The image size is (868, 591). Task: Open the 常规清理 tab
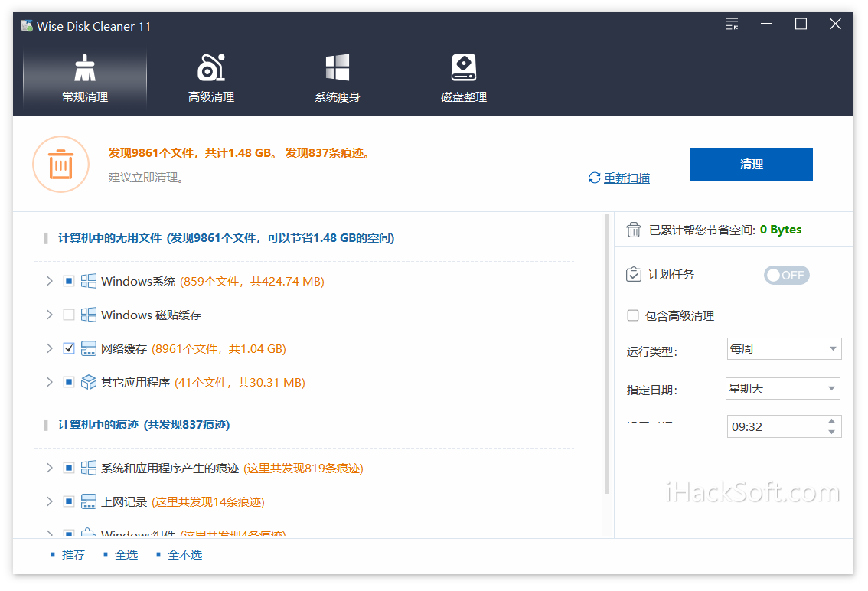click(85, 79)
